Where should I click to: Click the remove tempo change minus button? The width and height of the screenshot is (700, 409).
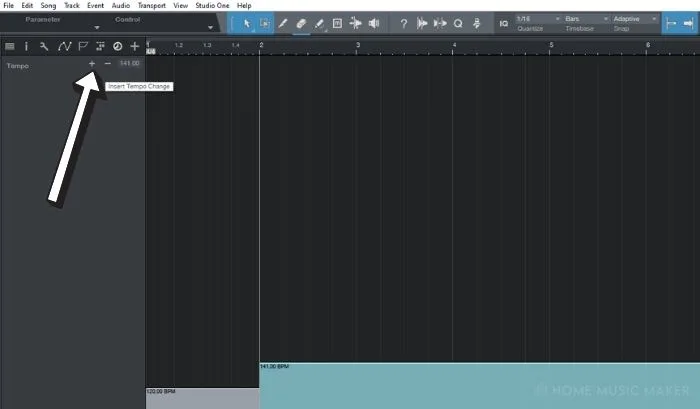[107, 64]
